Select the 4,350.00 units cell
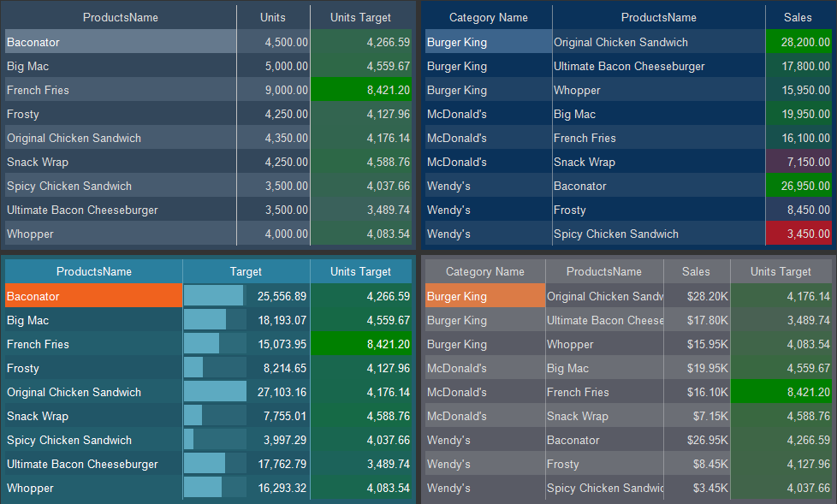The height and width of the screenshot is (504, 837). 274,138
